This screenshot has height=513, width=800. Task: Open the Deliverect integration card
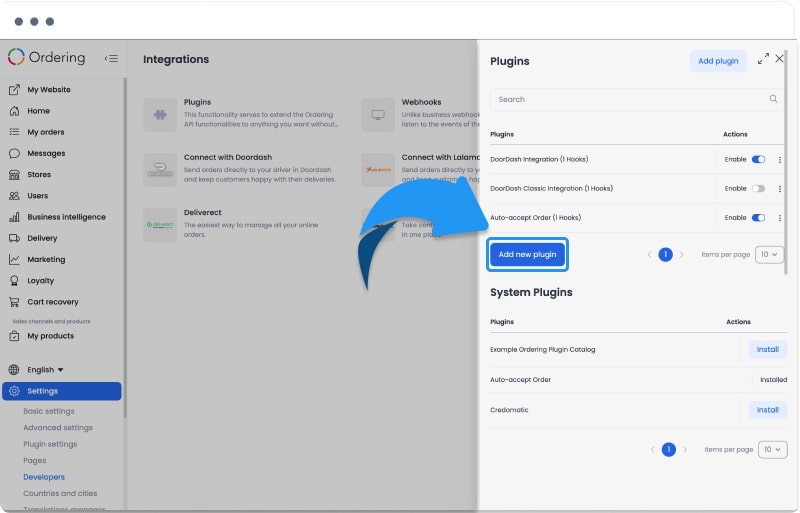pos(241,224)
